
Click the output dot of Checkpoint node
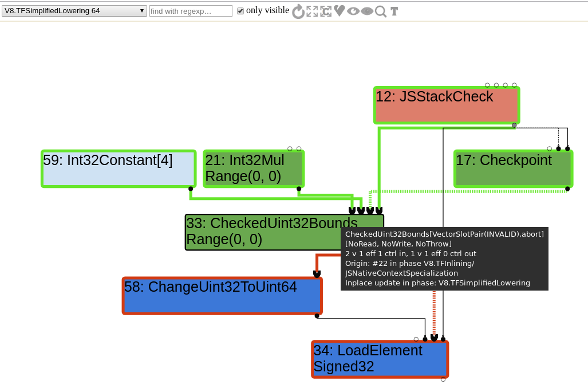point(567,189)
